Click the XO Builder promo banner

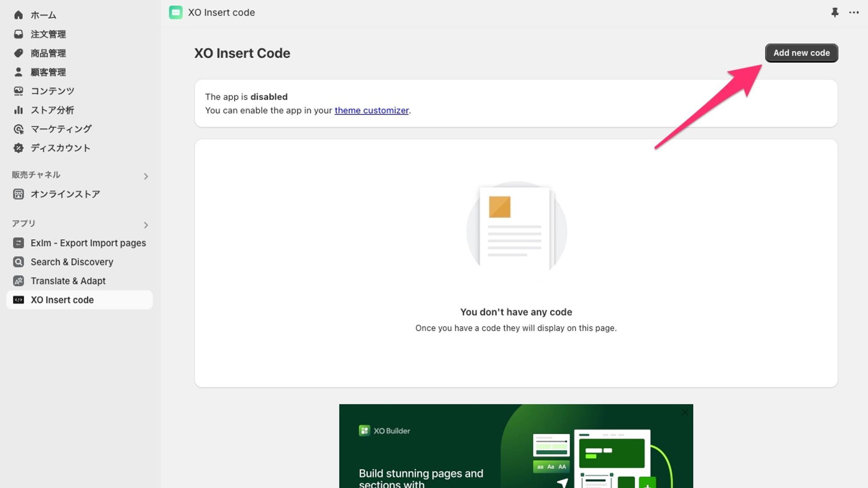(516, 446)
